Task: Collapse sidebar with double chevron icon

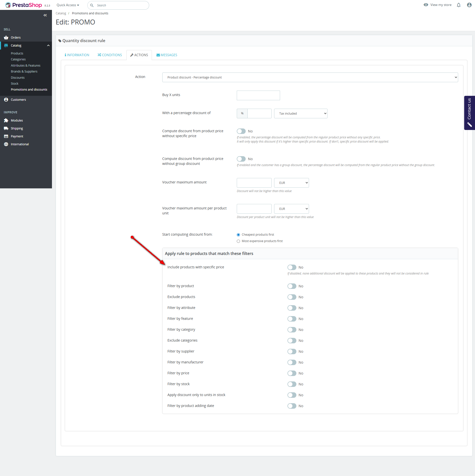Action: [45, 15]
